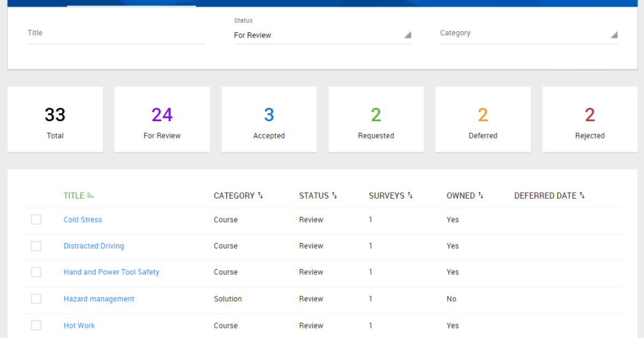Image resolution: width=644 pixels, height=338 pixels.
Task: Sort table by Category column arrows
Action: [260, 196]
